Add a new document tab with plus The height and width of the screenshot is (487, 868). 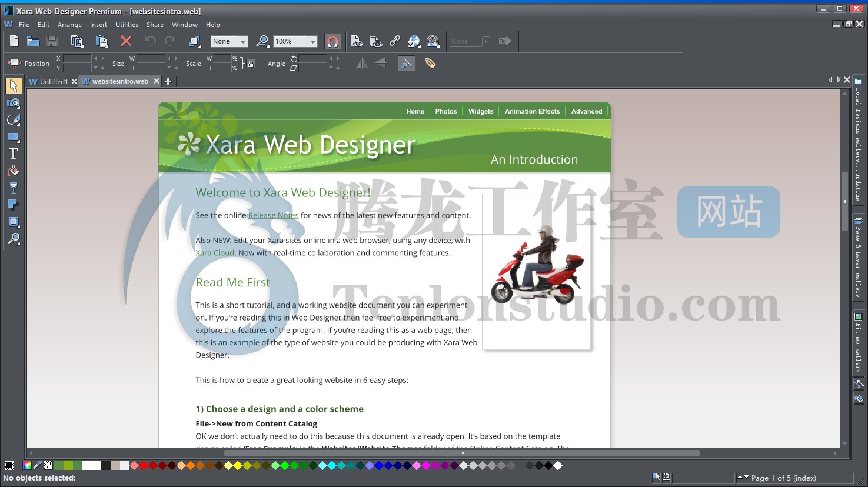(x=168, y=81)
